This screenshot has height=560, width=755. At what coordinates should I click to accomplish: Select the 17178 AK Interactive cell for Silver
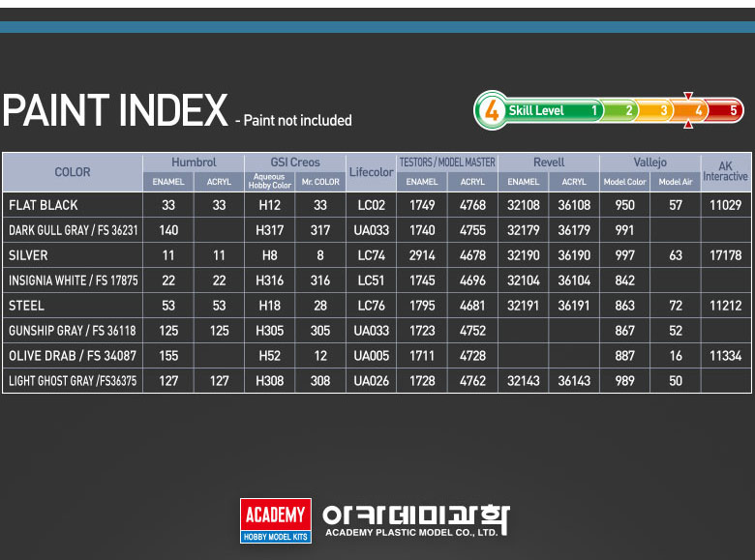click(726, 255)
